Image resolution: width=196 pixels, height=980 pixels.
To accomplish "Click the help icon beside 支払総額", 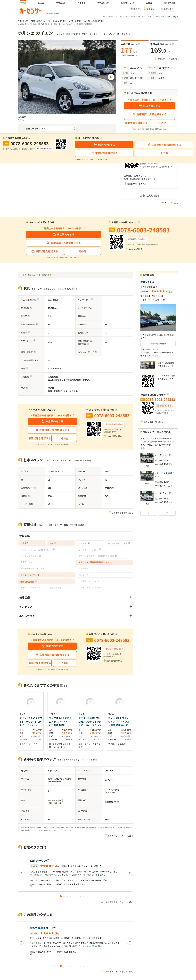I will [139, 44].
